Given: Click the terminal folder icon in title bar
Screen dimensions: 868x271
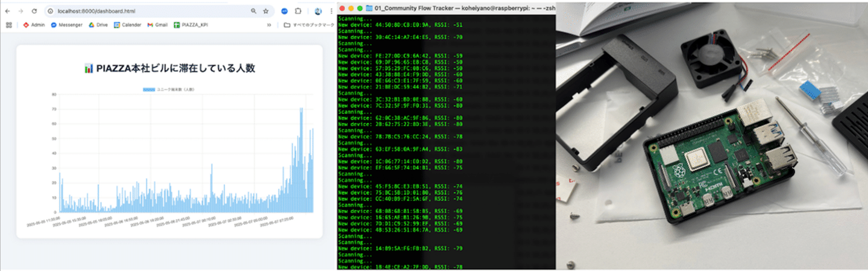Looking at the screenshot, I should (369, 8).
